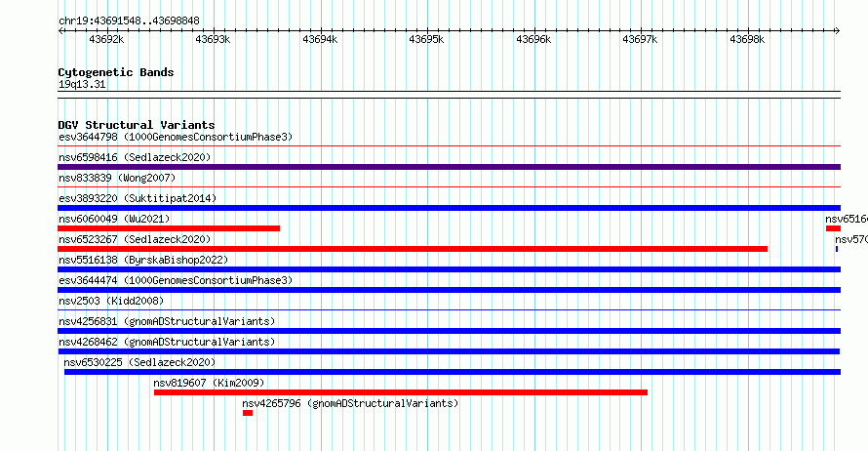Select the small red bar under nsv6516 label
This screenshot has height=451, width=868.
click(x=833, y=228)
